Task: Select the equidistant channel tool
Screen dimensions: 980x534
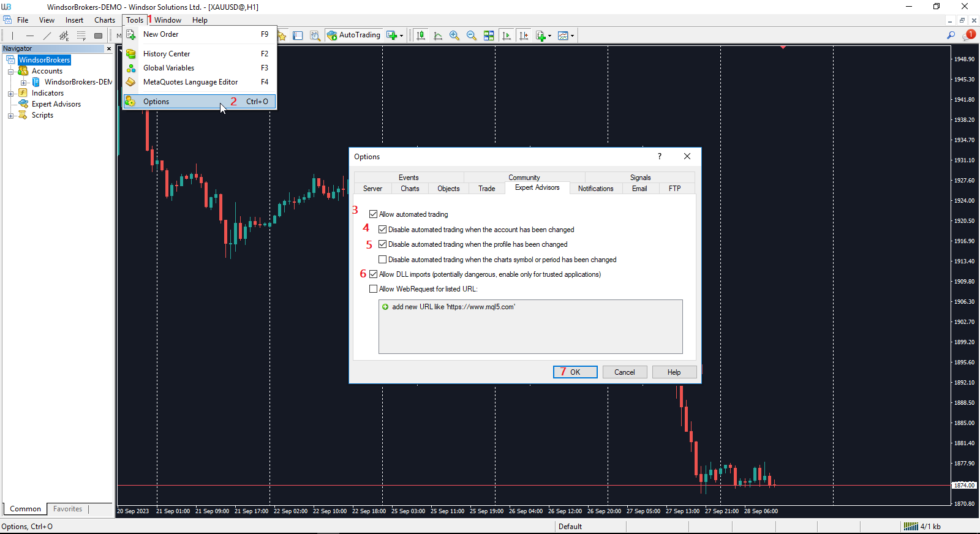Action: [x=64, y=36]
